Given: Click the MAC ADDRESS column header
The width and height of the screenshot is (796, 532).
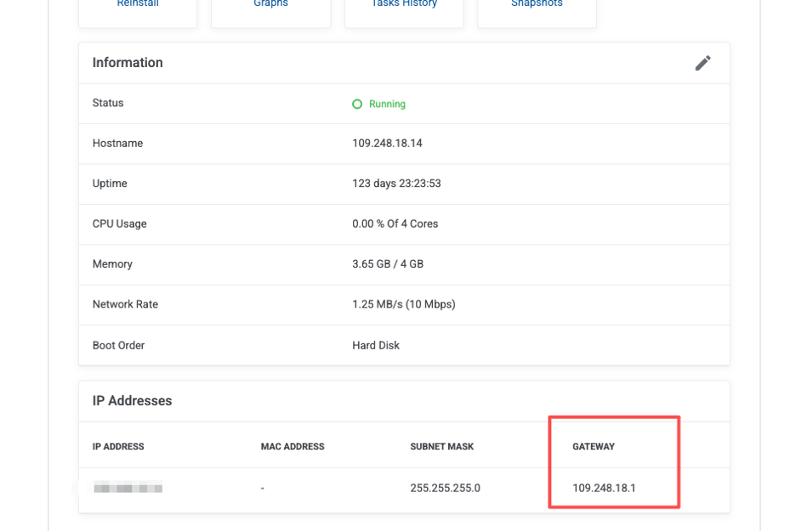Looking at the screenshot, I should [x=293, y=447].
